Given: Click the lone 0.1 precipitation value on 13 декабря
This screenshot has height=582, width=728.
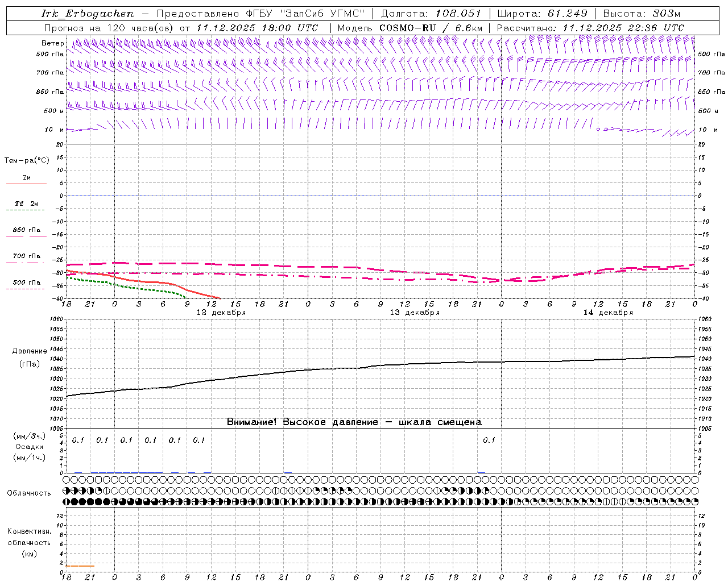Looking at the screenshot, I should point(489,440).
